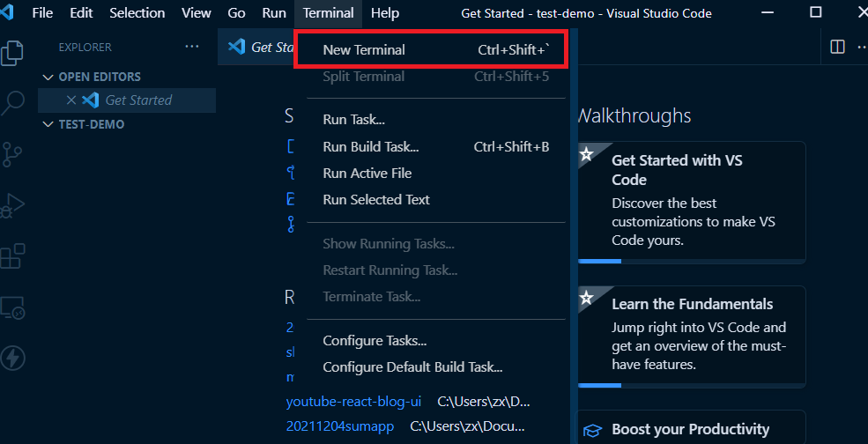Close the Get Started editor in Open Editors
868x444 pixels.
coord(70,100)
